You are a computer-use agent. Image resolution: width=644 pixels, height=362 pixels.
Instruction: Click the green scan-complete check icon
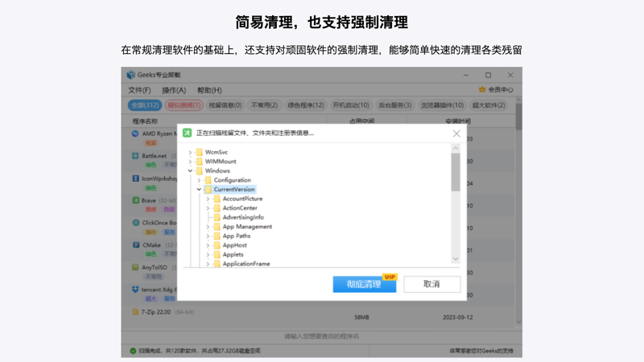click(133, 351)
